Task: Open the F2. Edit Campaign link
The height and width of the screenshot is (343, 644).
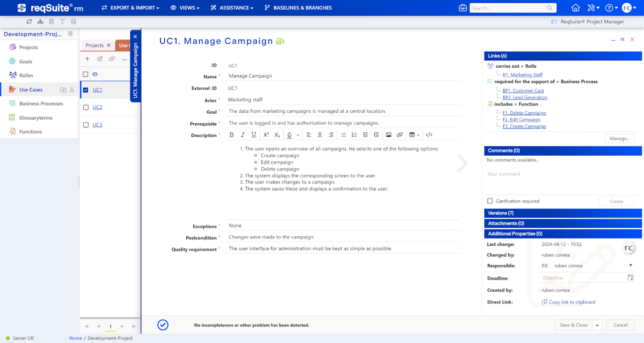Action: 521,120
